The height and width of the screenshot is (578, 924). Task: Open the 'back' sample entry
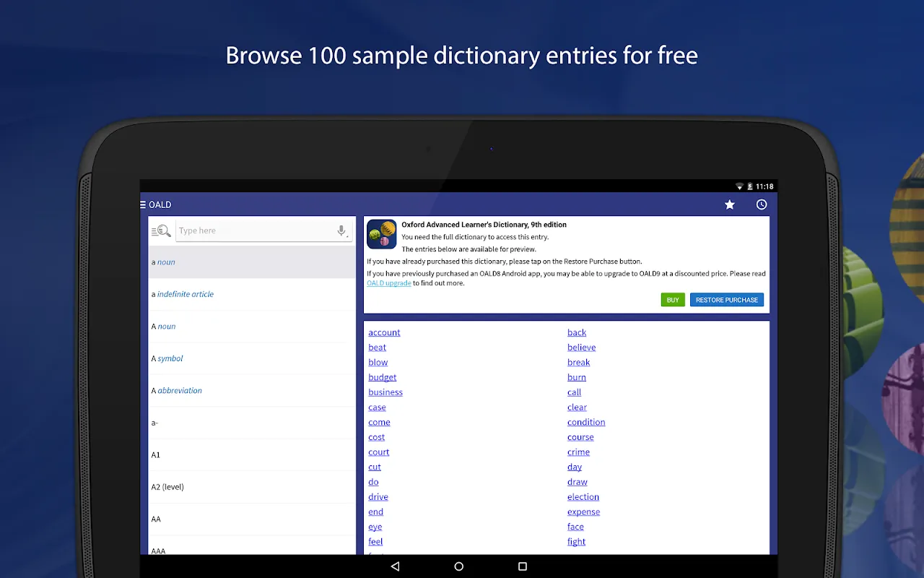coord(577,332)
